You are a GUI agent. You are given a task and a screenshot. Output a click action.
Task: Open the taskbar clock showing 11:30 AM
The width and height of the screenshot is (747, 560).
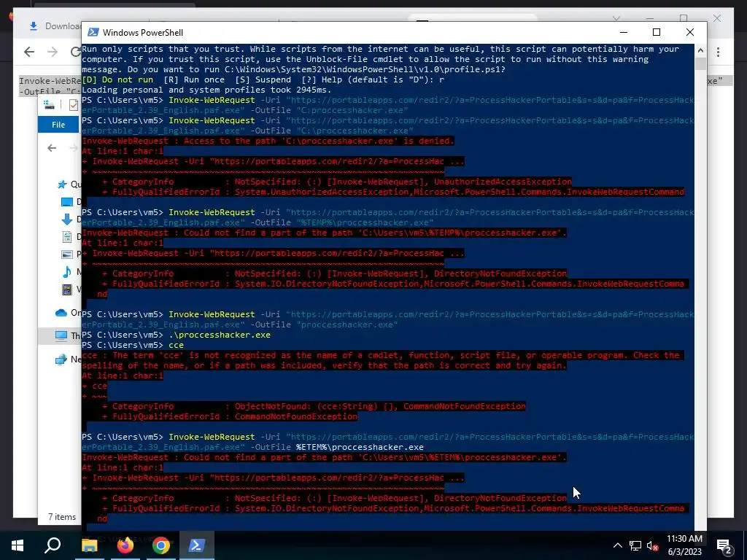point(684,545)
